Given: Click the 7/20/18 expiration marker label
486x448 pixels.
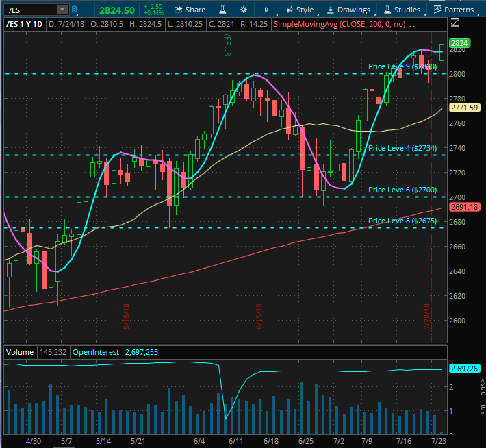Looking at the screenshot, I should [x=427, y=316].
